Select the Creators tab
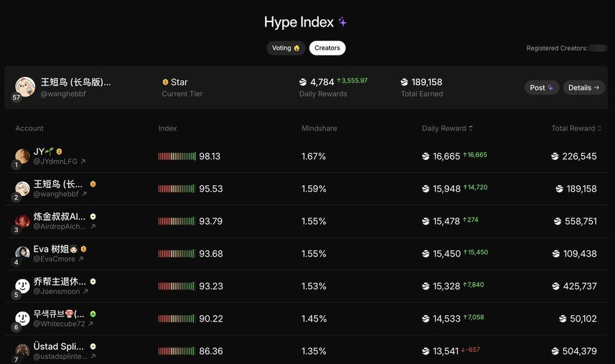615x364 pixels. [x=327, y=48]
